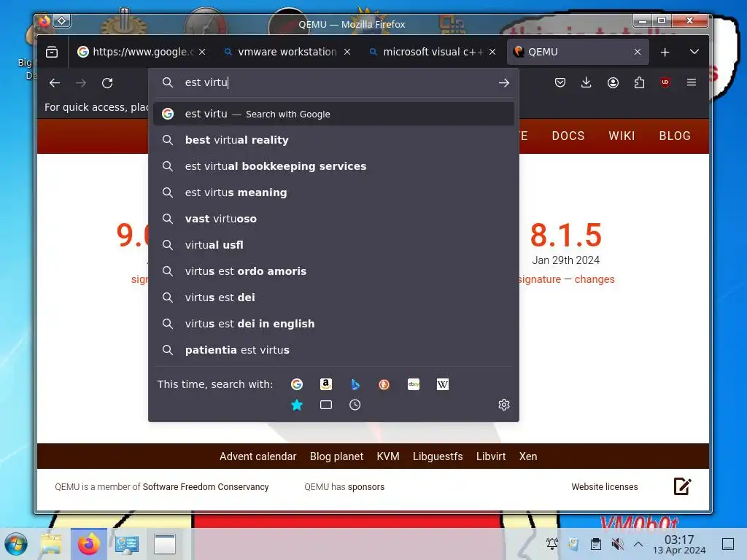Reload the current page
This screenshot has width=747, height=560.
[x=107, y=83]
